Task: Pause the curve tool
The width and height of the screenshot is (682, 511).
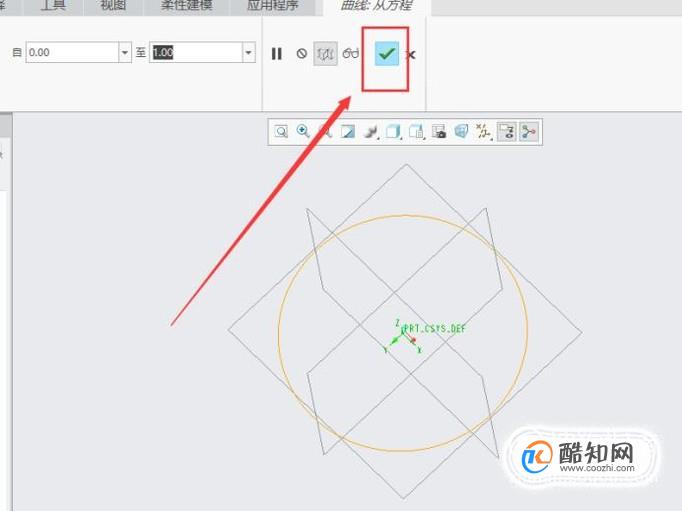Action: point(277,53)
